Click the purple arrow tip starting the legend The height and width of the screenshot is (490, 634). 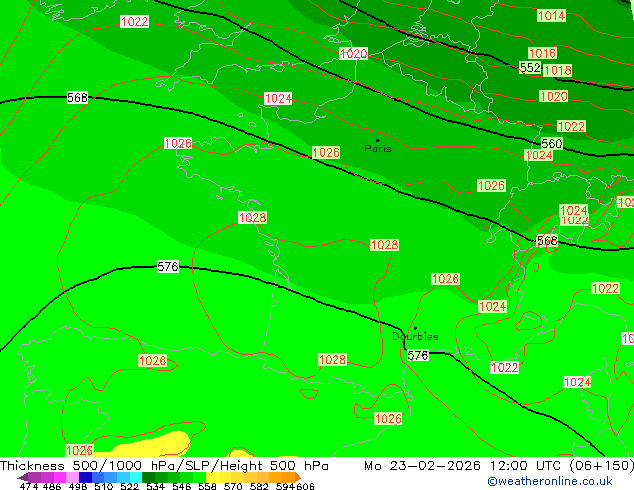pos(23,477)
